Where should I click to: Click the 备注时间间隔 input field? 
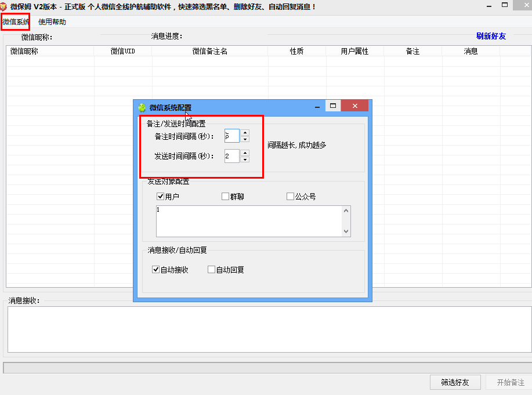click(232, 136)
